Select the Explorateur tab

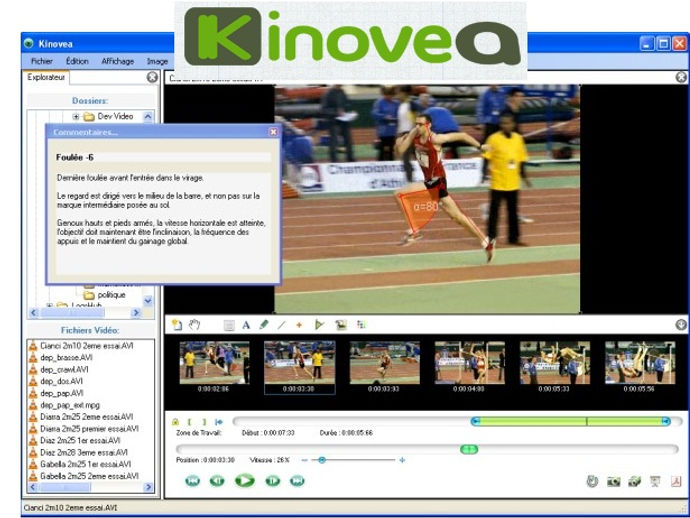point(46,77)
